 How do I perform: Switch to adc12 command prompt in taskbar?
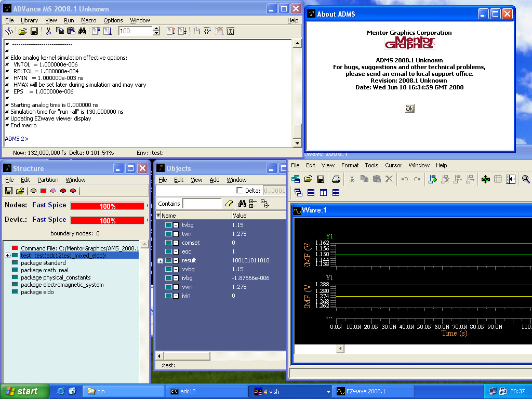coord(207,391)
